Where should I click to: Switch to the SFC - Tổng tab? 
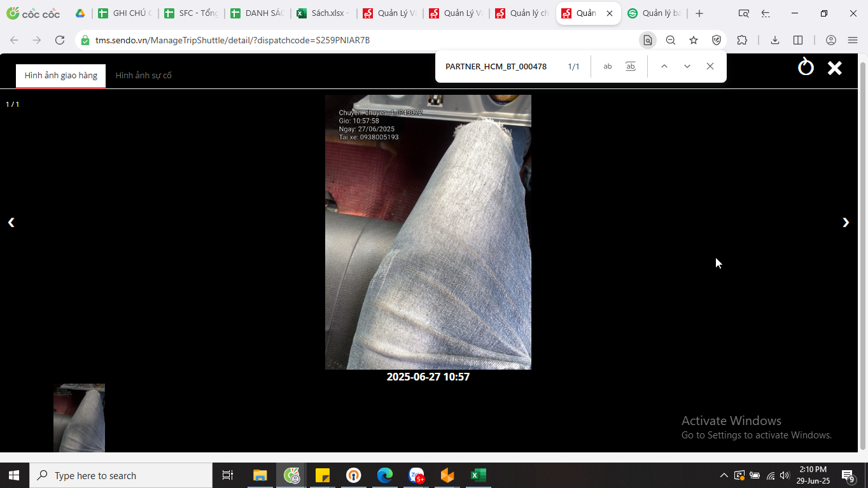coord(191,13)
